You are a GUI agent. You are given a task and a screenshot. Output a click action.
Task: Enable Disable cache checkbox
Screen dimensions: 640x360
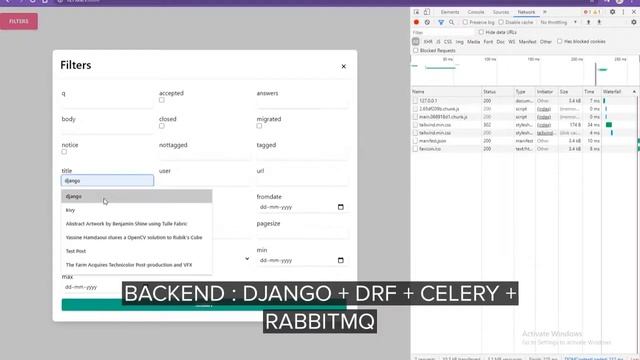pyautogui.click(x=501, y=22)
